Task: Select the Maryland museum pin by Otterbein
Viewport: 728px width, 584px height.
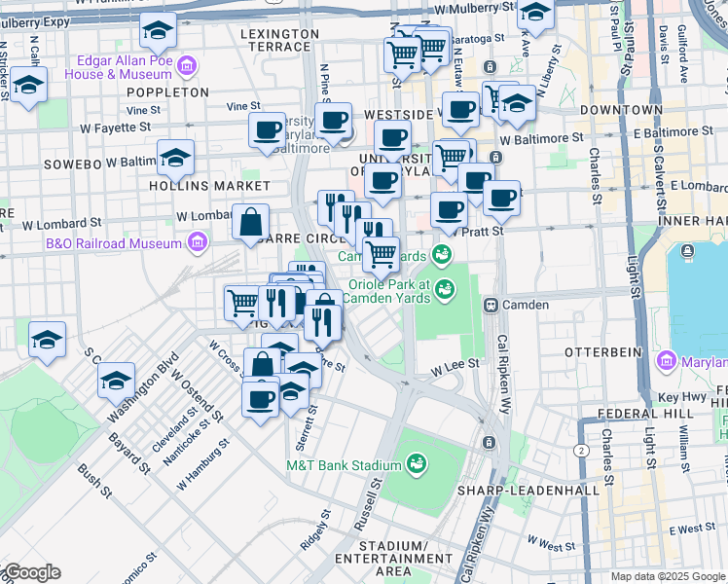Action: click(x=667, y=361)
